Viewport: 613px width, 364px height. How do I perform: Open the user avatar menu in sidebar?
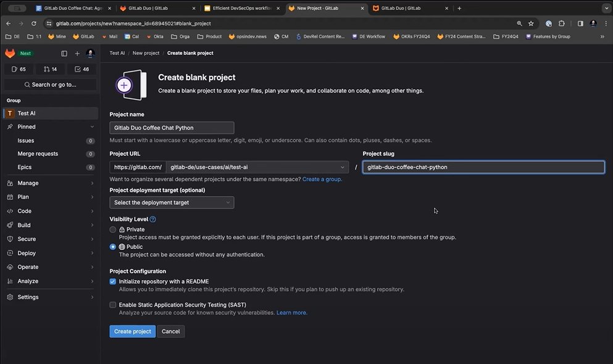(x=90, y=54)
